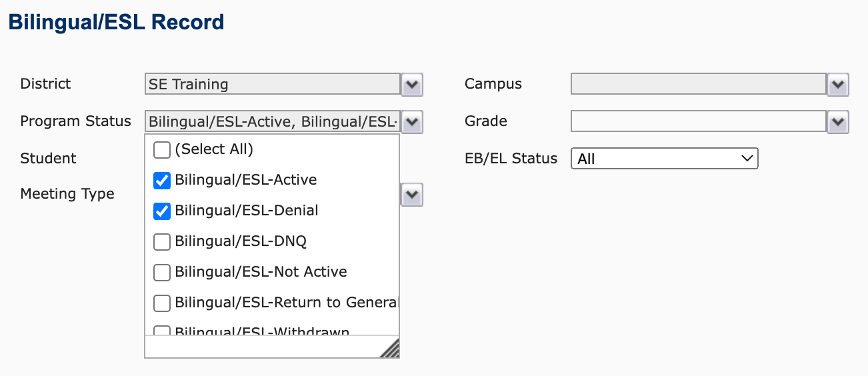Screen dimensions: 868x376
Task: Click the empty Campus field
Action: [x=698, y=85]
